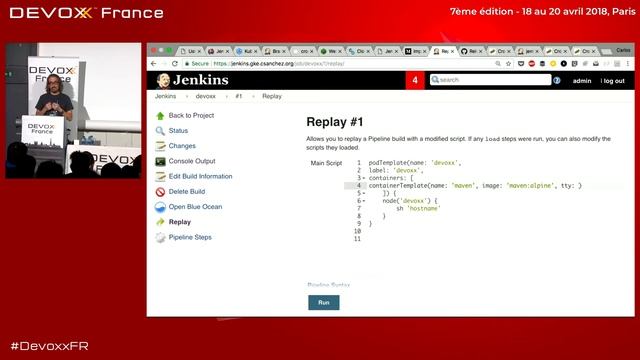
Task: Click the red Delete Build icon
Action: click(x=160, y=192)
